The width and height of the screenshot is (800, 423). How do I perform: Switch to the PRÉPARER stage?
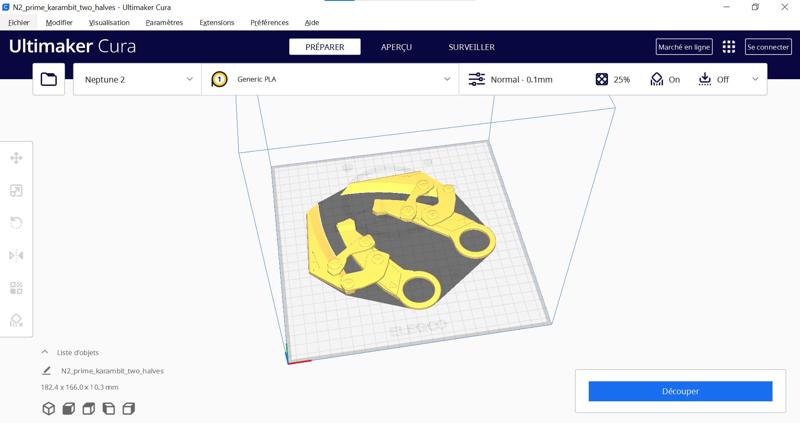325,47
